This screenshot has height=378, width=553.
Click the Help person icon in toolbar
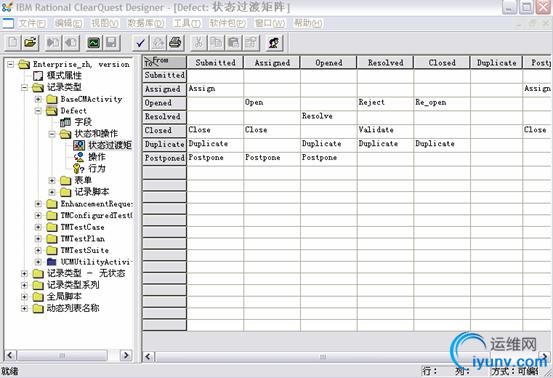pyautogui.click(x=274, y=43)
